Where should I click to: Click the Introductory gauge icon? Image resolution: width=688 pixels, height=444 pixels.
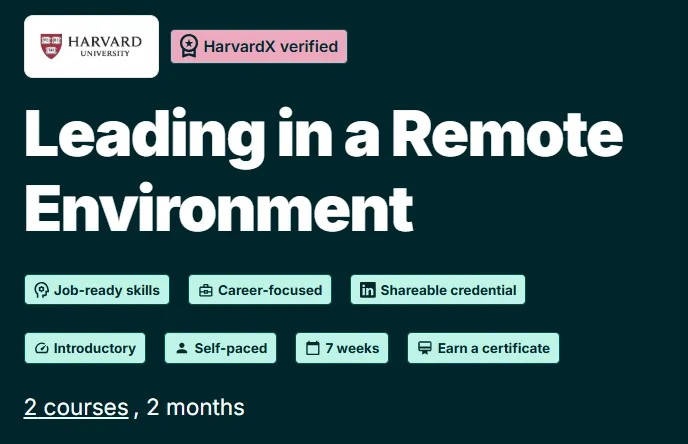[x=41, y=348]
